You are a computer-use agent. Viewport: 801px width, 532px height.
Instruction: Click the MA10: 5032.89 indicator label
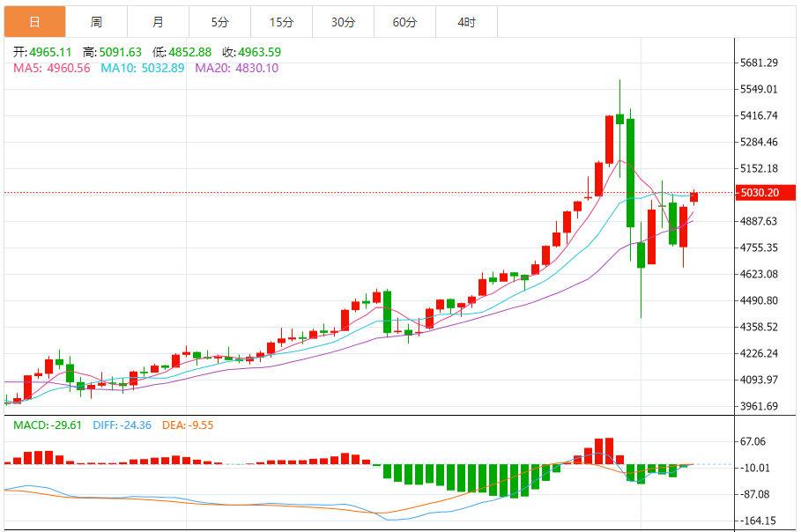click(x=143, y=68)
